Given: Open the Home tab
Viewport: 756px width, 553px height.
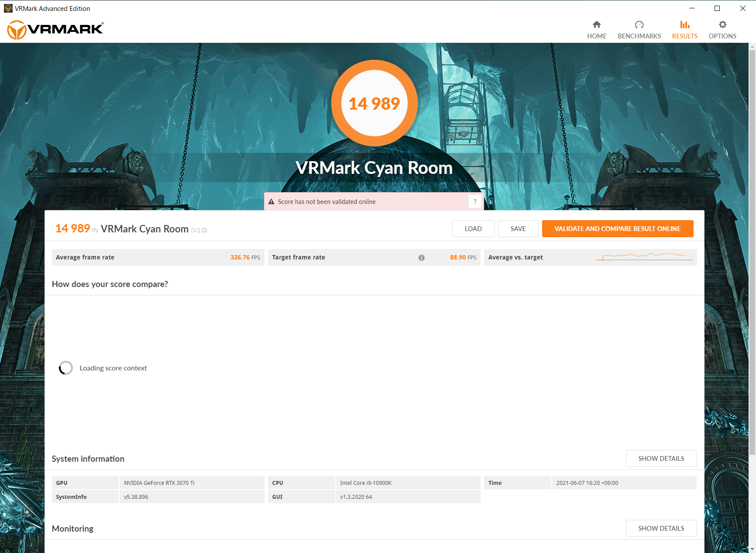Looking at the screenshot, I should pos(596,30).
